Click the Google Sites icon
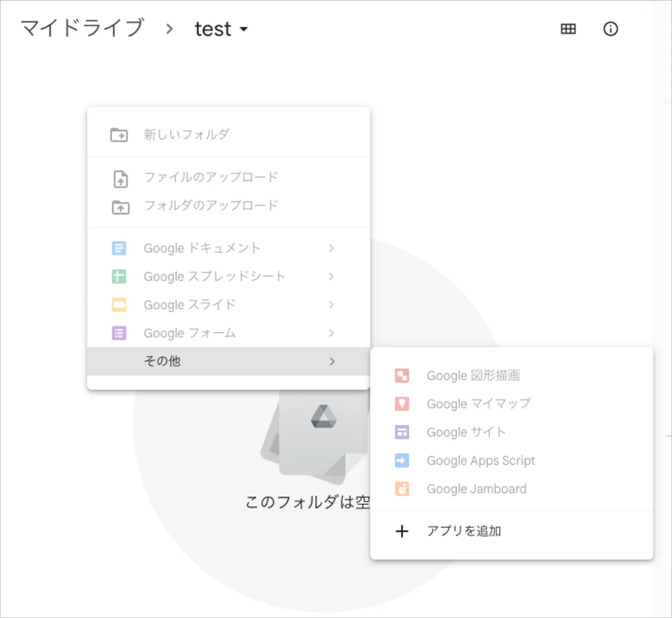672x618 pixels. point(402,433)
